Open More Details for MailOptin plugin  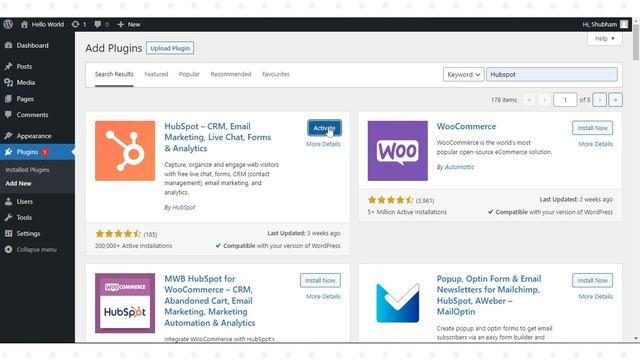(x=596, y=296)
